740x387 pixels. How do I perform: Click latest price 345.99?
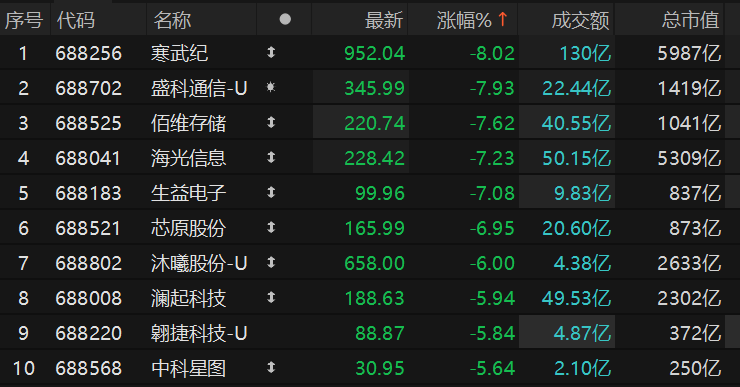[375, 88]
